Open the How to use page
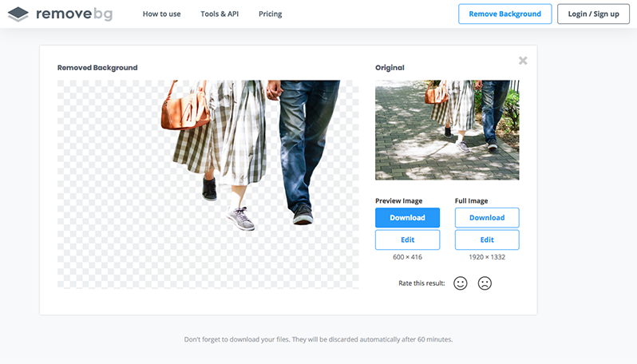 click(x=162, y=14)
